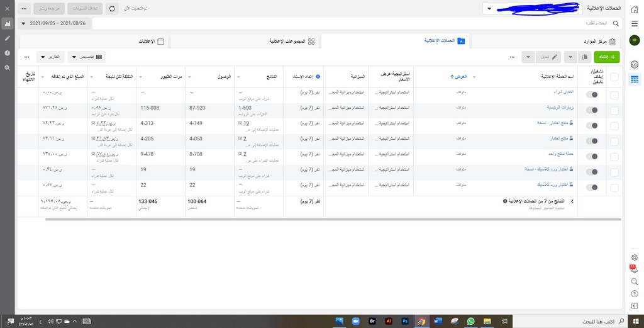Open the date range dropdown 2021/08/26

tap(54, 23)
